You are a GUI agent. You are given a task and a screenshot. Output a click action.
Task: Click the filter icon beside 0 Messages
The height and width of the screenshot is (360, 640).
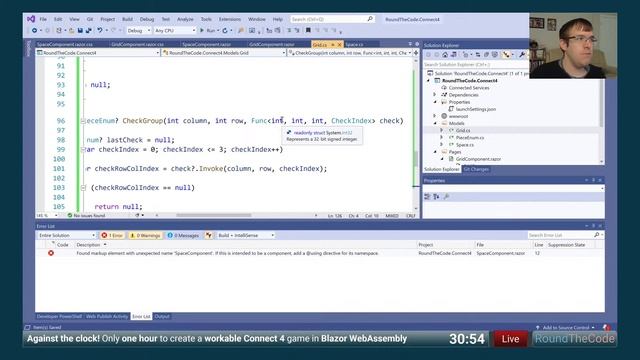tap(209, 236)
